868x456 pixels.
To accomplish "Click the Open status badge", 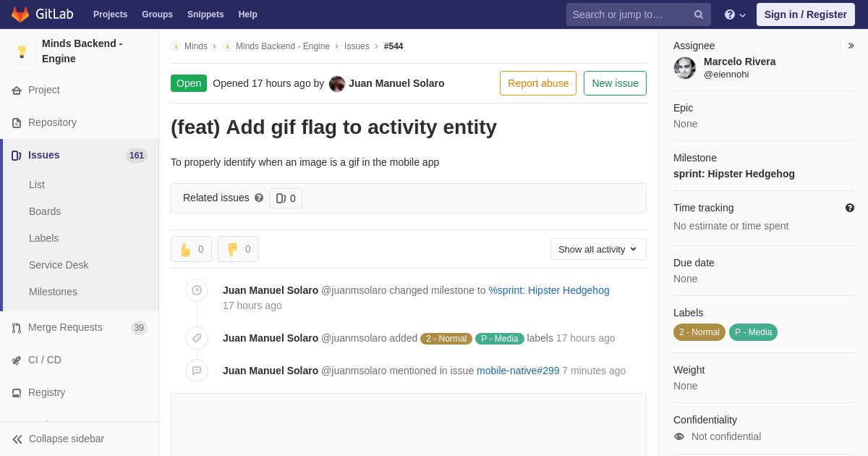I will (x=189, y=83).
